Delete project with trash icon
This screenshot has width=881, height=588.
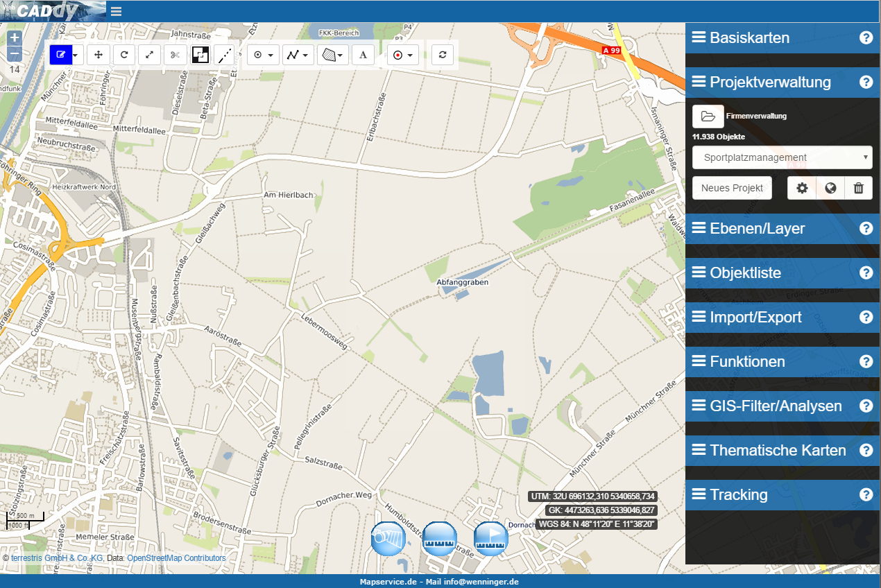click(x=858, y=188)
